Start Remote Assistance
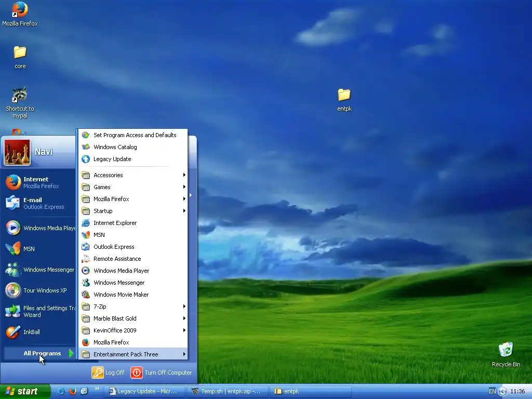Viewport: 532px width, 399px height. [133, 259]
